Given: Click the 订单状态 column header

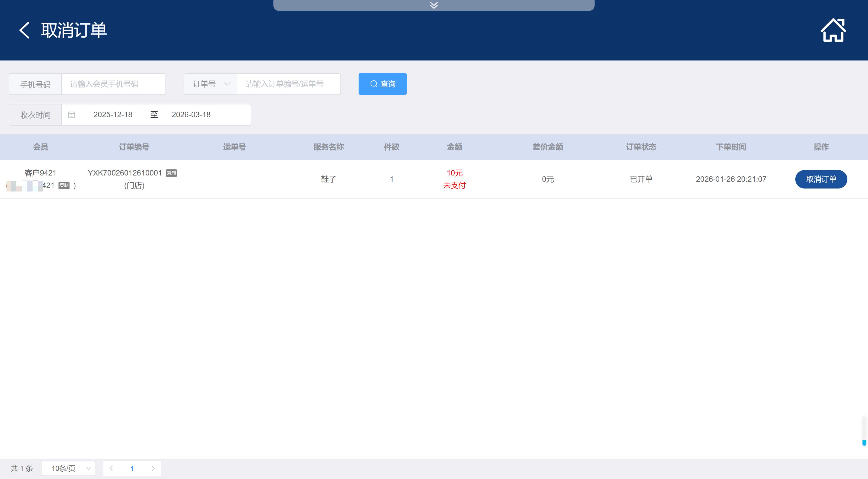Looking at the screenshot, I should 641,147.
